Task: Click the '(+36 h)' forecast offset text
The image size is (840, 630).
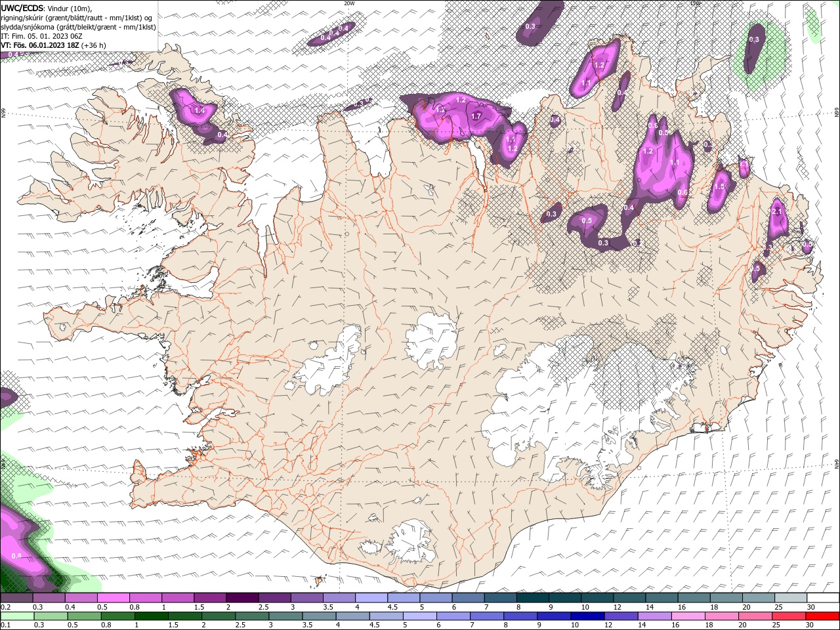Action: point(94,45)
